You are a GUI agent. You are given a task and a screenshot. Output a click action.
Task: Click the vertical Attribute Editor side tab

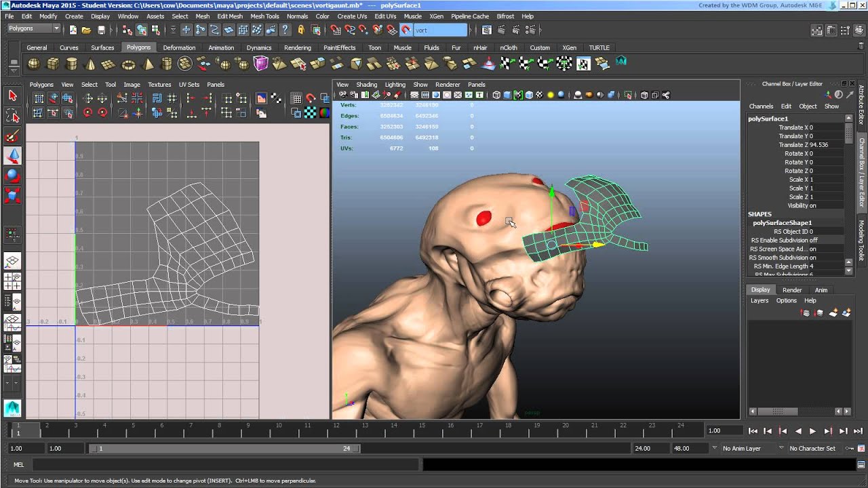[862, 106]
